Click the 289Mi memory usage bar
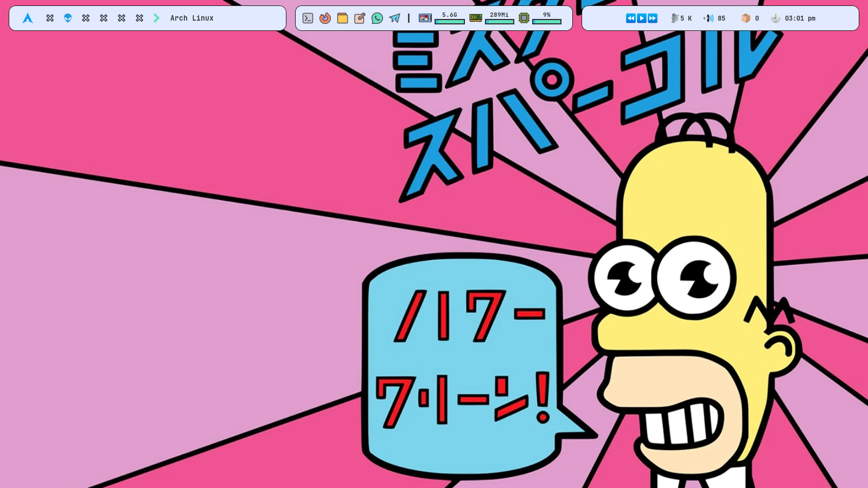 (500, 22)
